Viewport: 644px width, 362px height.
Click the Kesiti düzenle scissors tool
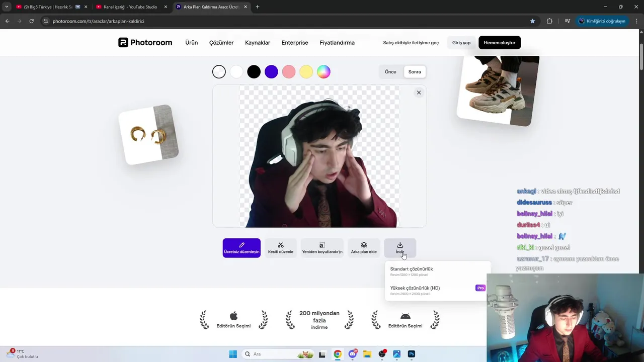(x=281, y=248)
